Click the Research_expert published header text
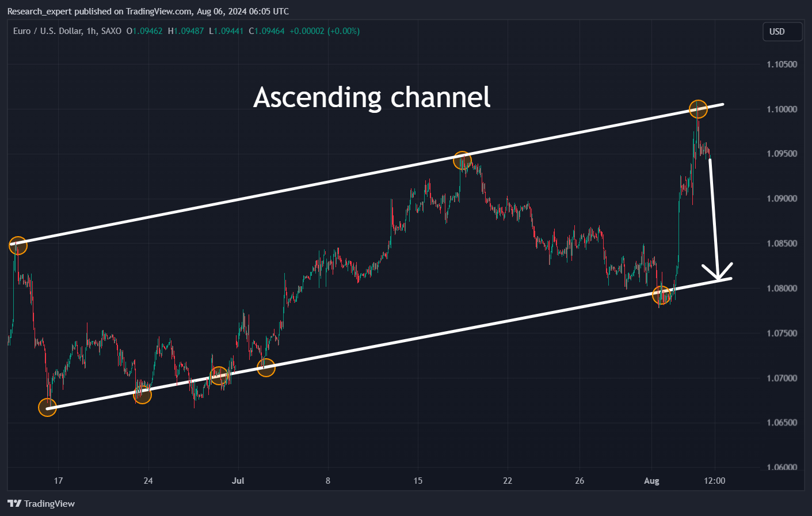 [148, 11]
